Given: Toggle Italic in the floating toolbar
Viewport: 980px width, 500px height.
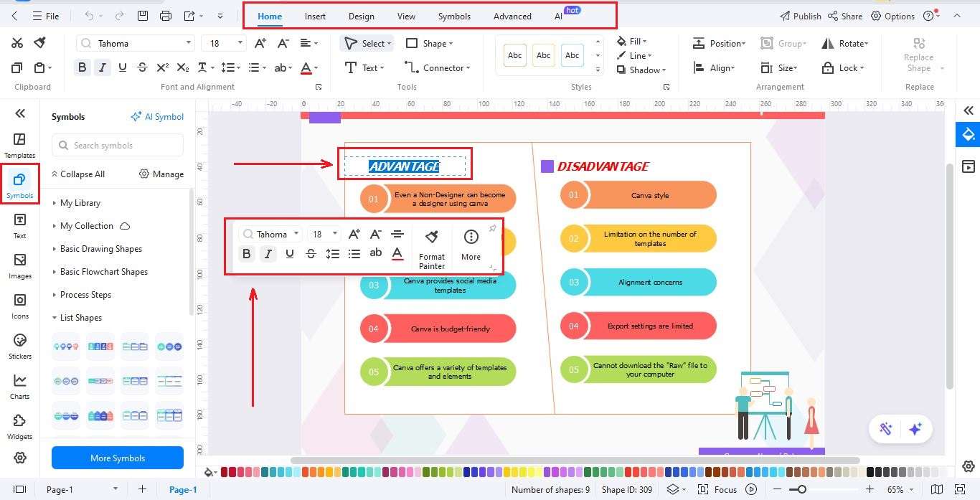Looking at the screenshot, I should tap(268, 253).
